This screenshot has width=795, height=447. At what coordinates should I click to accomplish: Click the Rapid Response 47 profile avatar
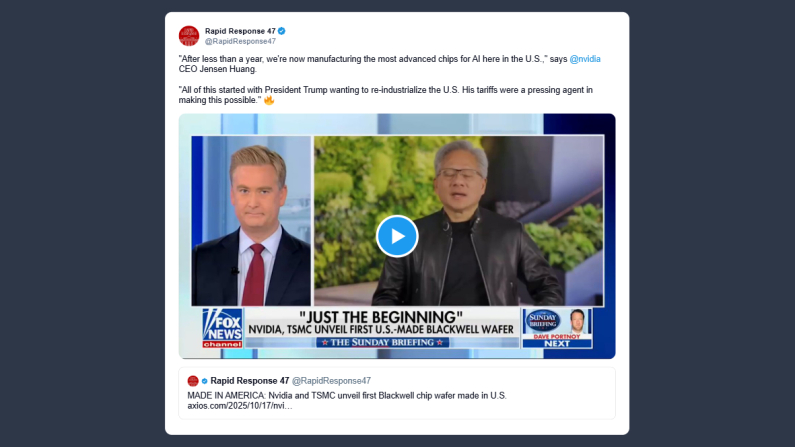pos(189,36)
